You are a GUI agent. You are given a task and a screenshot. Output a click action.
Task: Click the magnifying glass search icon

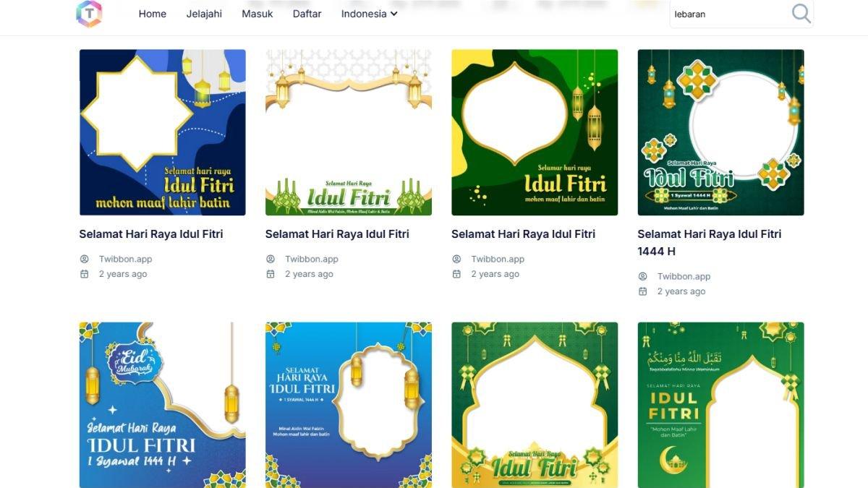(x=801, y=14)
